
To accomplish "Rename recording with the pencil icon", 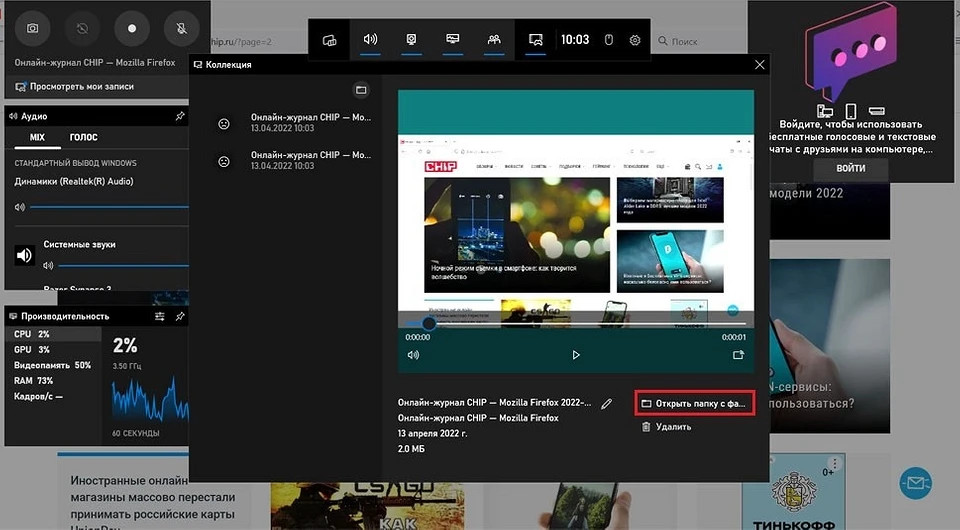I will 606,404.
